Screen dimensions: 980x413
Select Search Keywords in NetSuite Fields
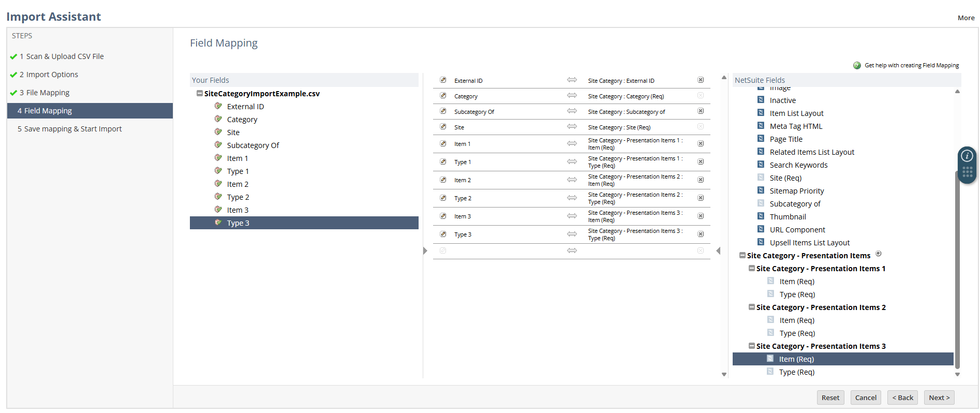[798, 165]
